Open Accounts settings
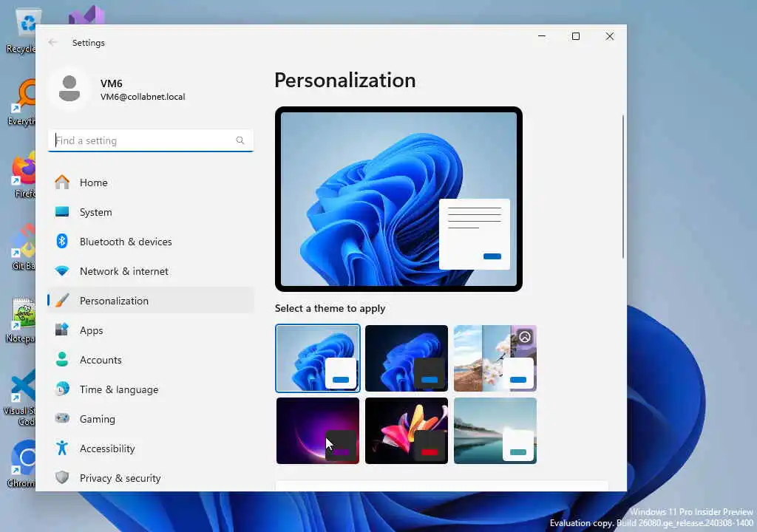 [151, 360]
